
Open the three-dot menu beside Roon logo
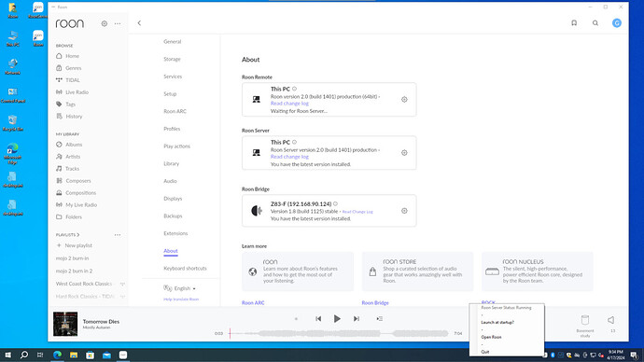tap(118, 24)
